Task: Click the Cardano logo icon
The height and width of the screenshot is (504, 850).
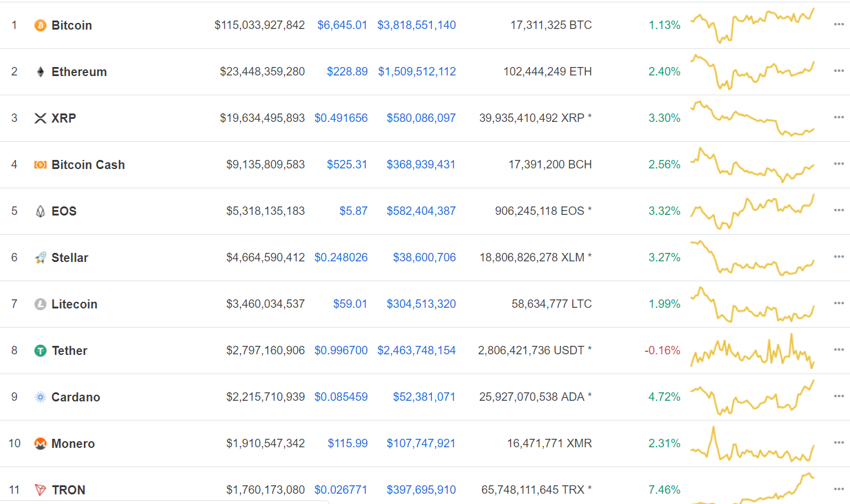Action: [40, 397]
